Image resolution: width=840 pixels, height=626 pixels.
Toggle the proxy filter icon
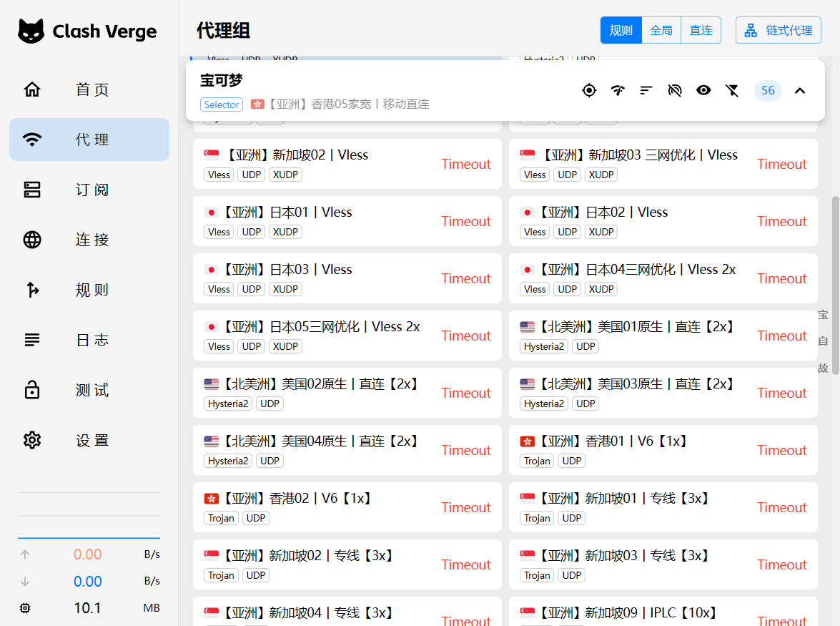pos(732,91)
